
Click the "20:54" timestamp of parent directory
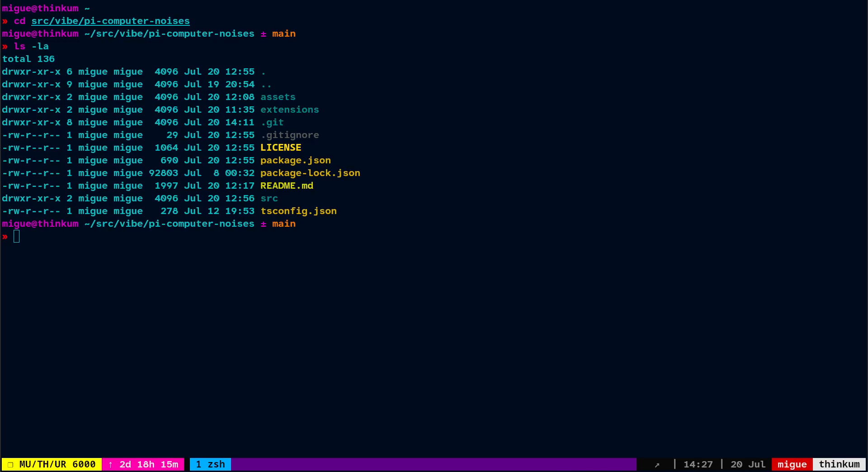[x=240, y=84]
